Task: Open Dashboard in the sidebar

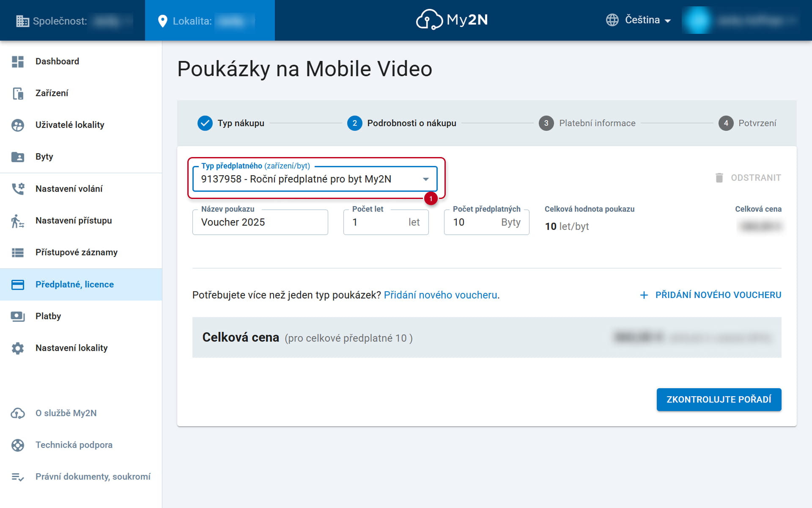Action: pyautogui.click(x=81, y=61)
